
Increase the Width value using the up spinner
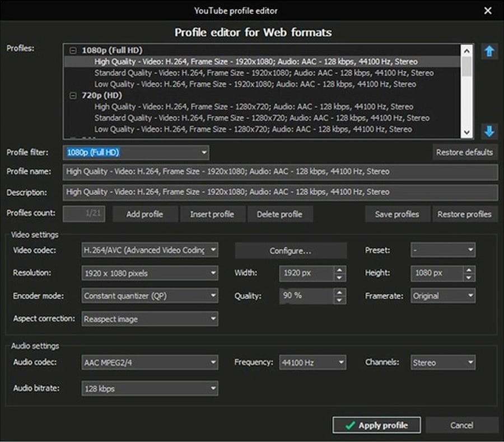(x=339, y=270)
